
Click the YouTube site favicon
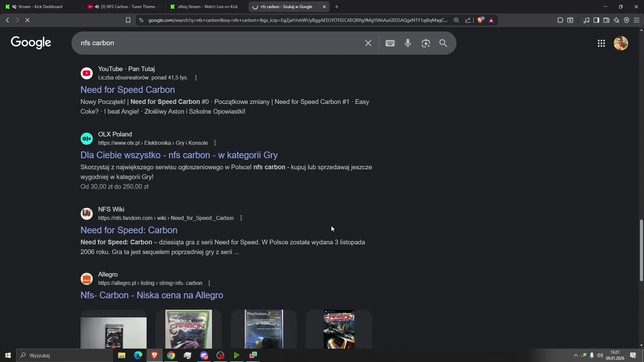click(x=87, y=73)
